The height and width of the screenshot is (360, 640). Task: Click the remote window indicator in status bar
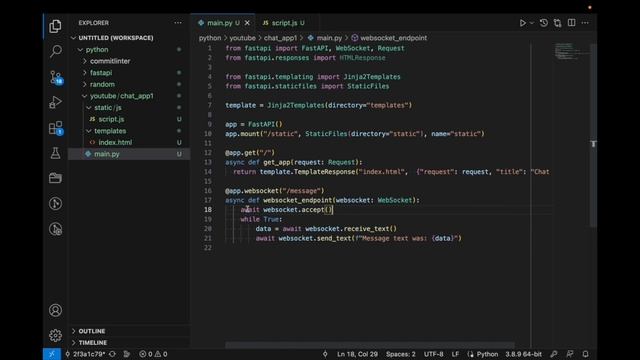(52, 354)
